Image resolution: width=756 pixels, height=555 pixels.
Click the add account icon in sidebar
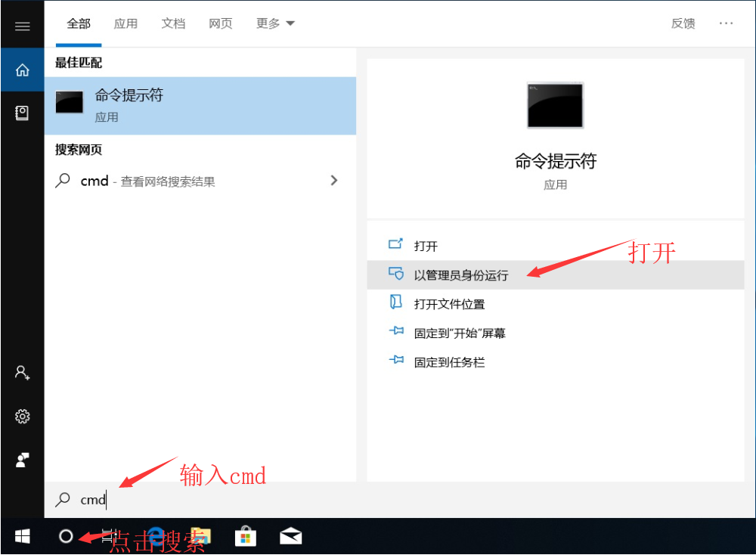click(22, 373)
